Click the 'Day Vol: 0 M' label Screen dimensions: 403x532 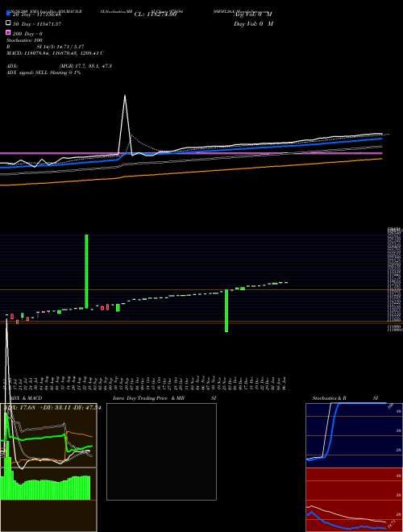(253, 24)
